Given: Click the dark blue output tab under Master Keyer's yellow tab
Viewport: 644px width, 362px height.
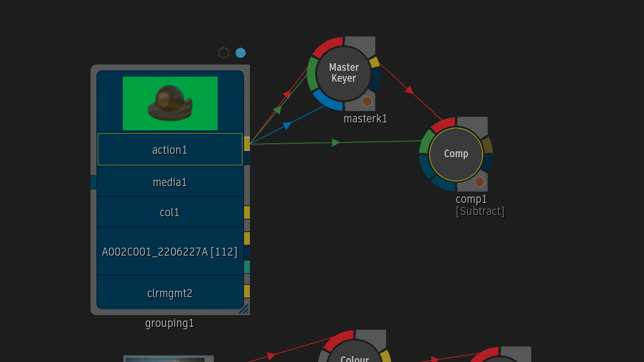Looking at the screenshot, I should (x=376, y=74).
